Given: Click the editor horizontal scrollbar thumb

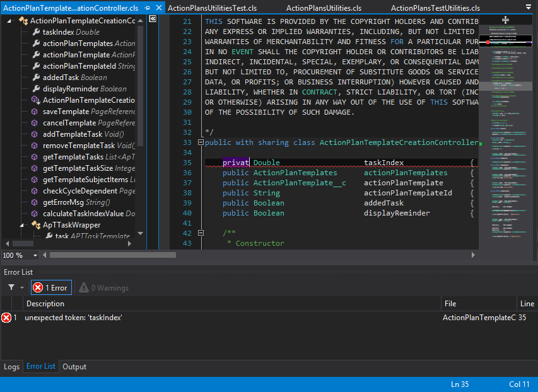Looking at the screenshot, I should pyautogui.click(x=113, y=255).
